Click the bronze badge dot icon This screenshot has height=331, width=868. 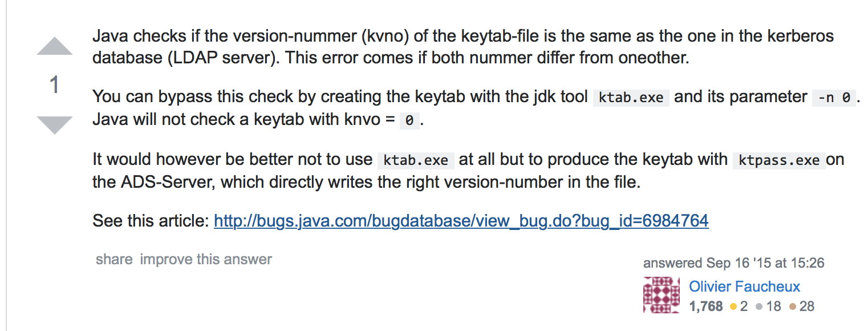[x=792, y=307]
